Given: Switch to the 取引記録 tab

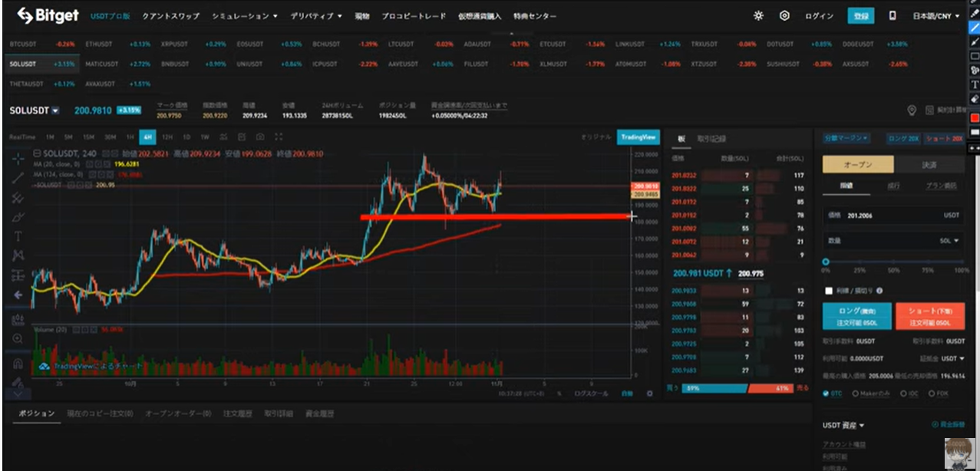Looking at the screenshot, I should pyautogui.click(x=711, y=139).
